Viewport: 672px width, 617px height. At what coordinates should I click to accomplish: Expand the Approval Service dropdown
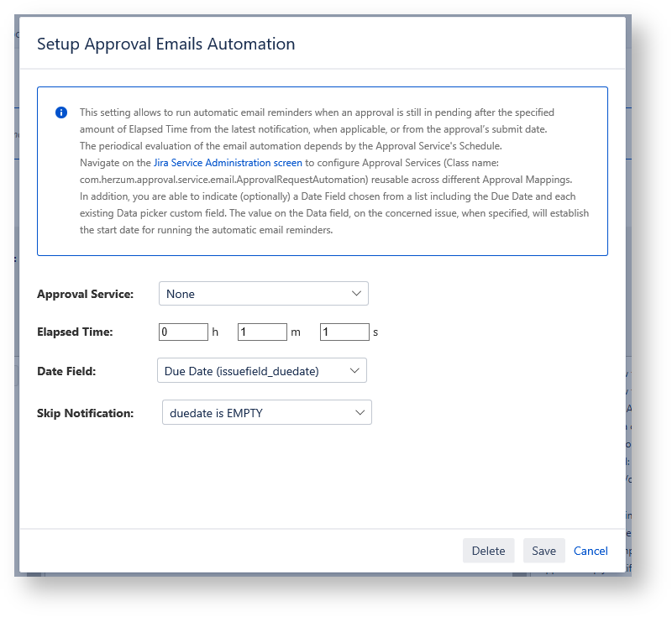coord(263,294)
